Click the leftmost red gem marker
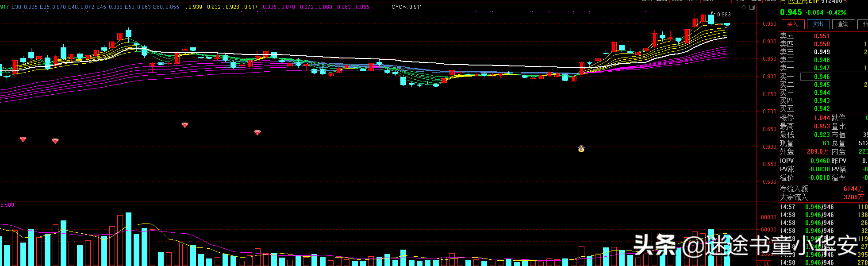868x266 pixels. tap(23, 139)
